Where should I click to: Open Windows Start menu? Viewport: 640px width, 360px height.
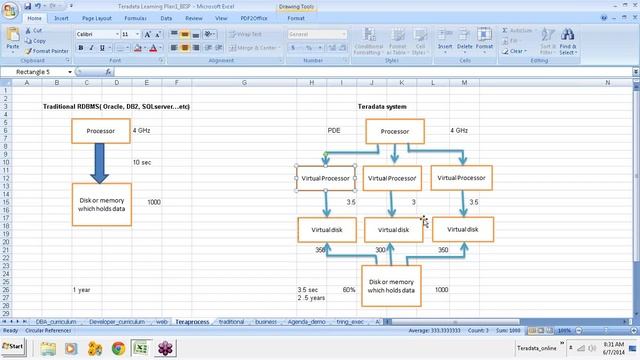pos(13,347)
